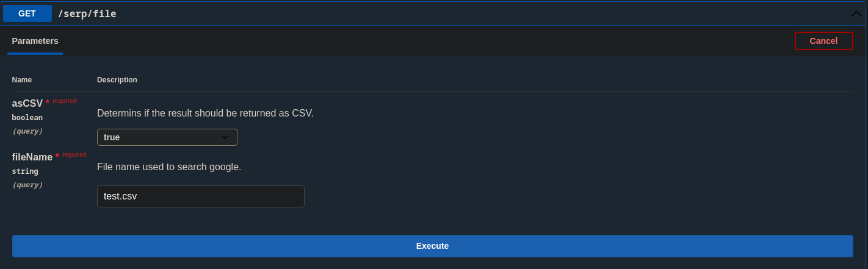Click the asCSV dropdown chevron arrow
Viewport: 868px width, 269px height.
225,137
